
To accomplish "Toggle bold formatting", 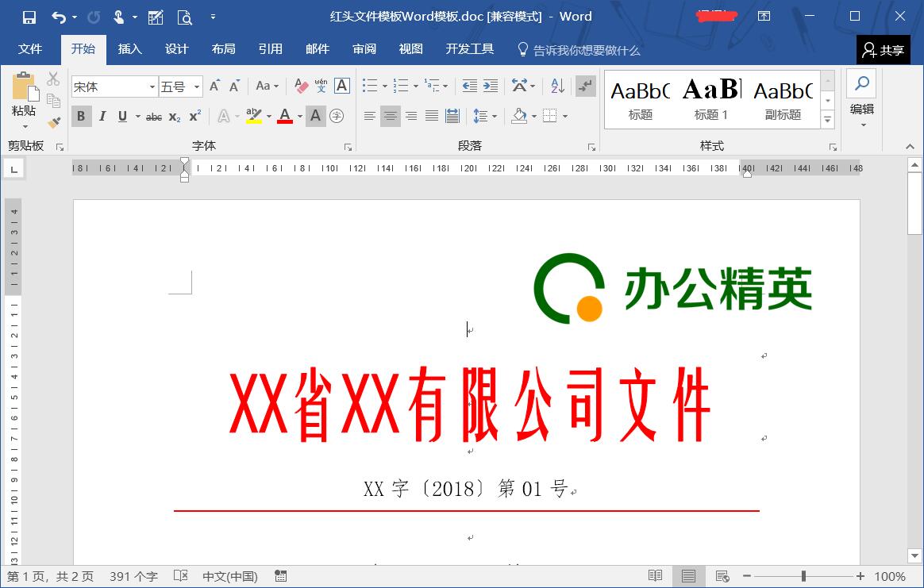I will [81, 116].
